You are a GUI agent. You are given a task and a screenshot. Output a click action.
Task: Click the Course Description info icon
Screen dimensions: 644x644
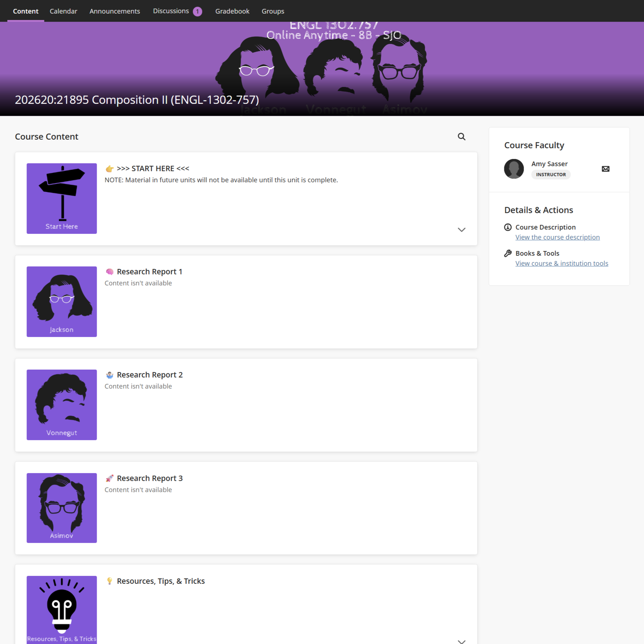pyautogui.click(x=507, y=227)
